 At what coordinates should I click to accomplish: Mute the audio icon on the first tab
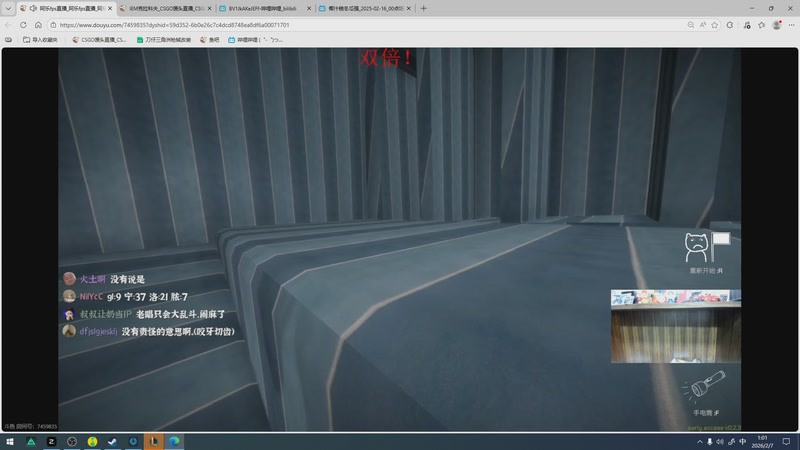(33, 8)
